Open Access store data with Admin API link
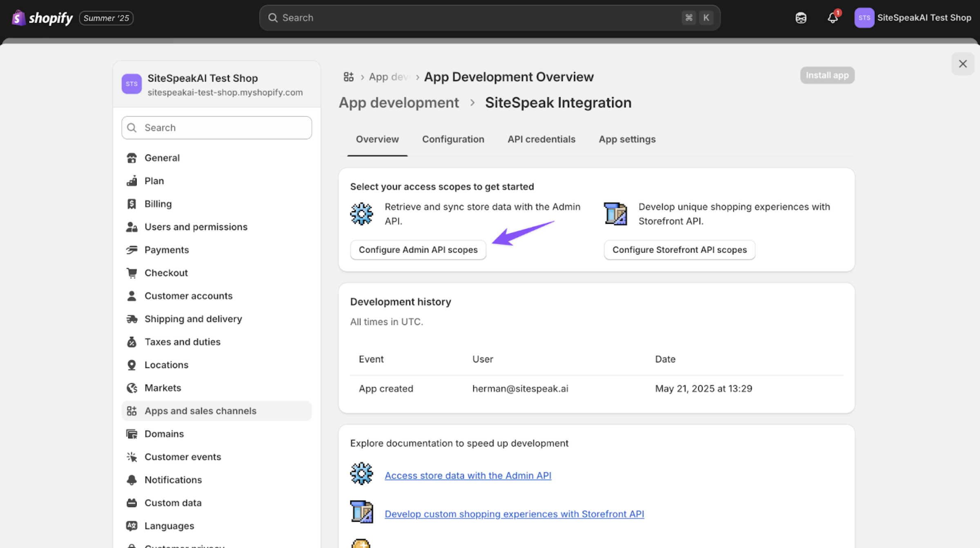This screenshot has width=980, height=548. tap(468, 476)
